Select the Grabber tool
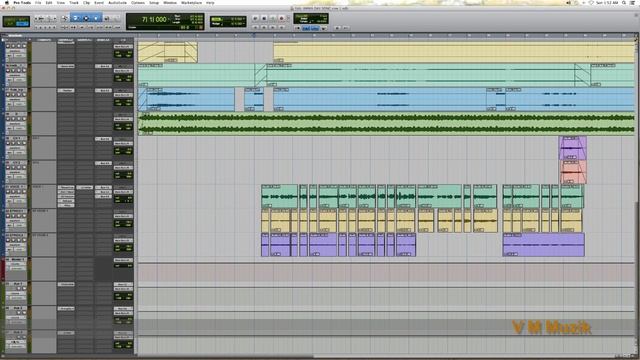Image resolution: width=640 pixels, height=360 pixels. pyautogui.click(x=96, y=18)
